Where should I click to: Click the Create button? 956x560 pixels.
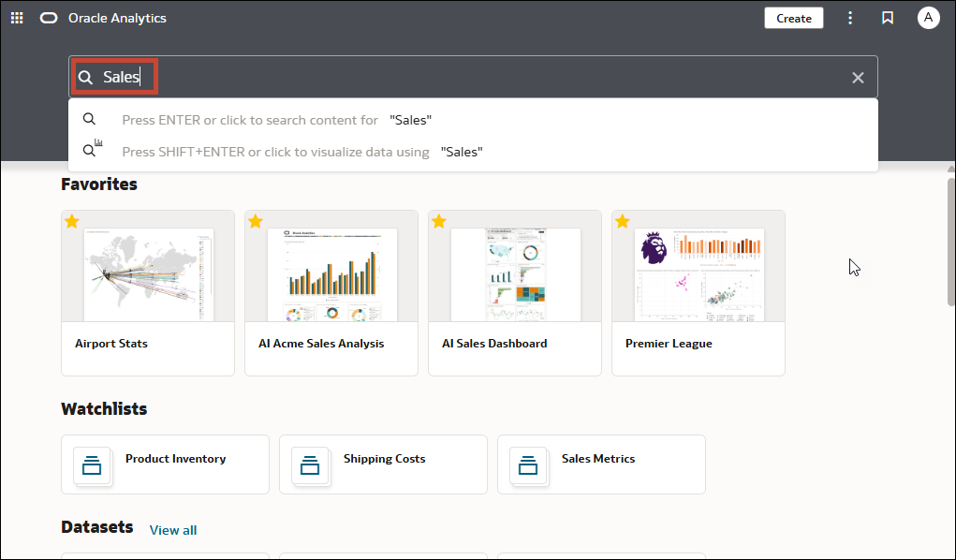pos(794,19)
